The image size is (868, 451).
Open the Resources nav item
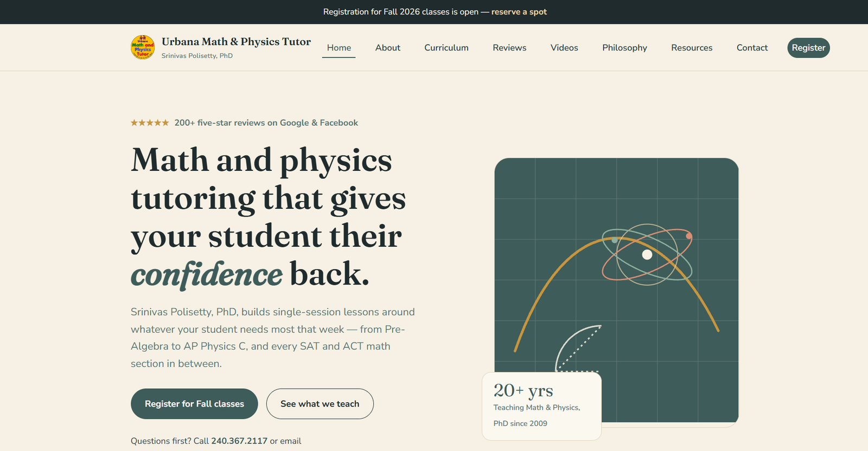(692, 48)
